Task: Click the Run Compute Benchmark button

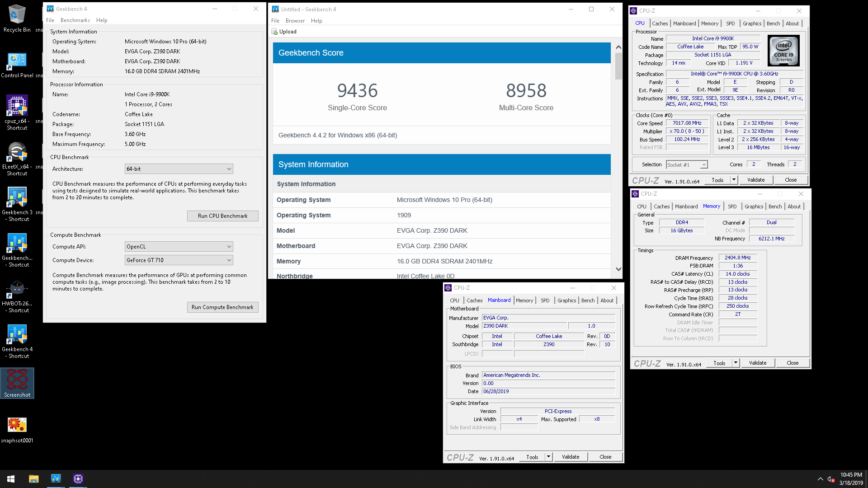Action: [x=222, y=307]
